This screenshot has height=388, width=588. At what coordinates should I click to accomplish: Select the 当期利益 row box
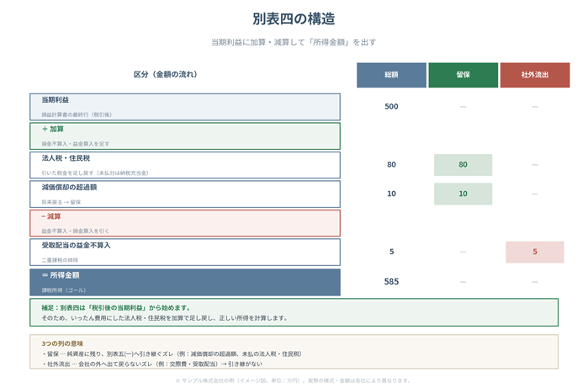tap(185, 107)
